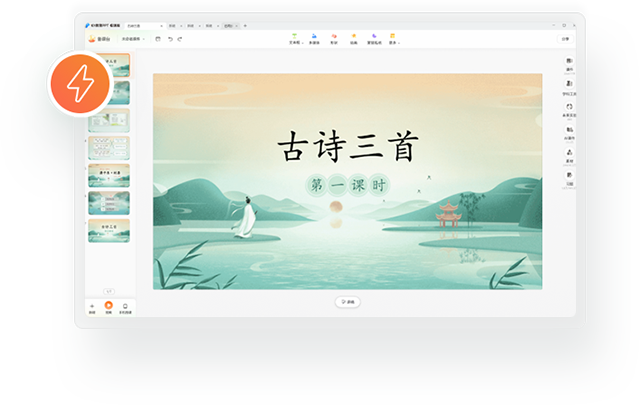640x405 pixels.
Task: Click the mobile phone control icon
Action: [125, 308]
